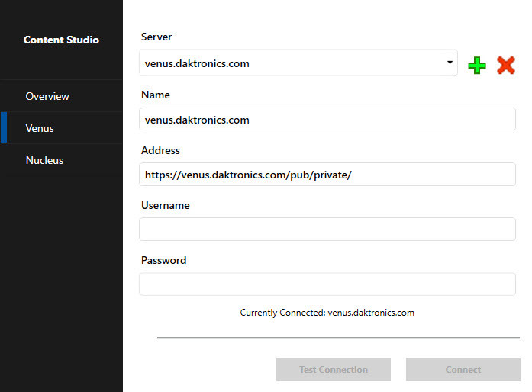Focus the Password field
This screenshot has width=532, height=392.
coord(327,284)
